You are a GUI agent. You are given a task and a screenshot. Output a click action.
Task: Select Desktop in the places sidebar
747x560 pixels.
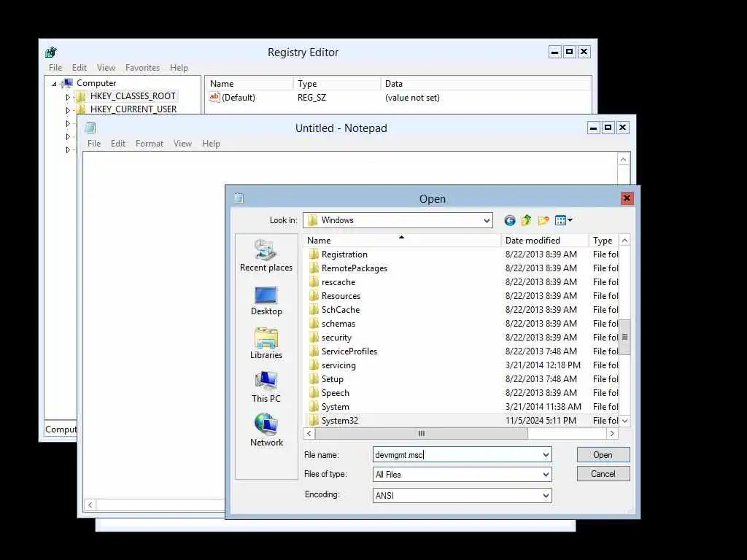click(266, 301)
